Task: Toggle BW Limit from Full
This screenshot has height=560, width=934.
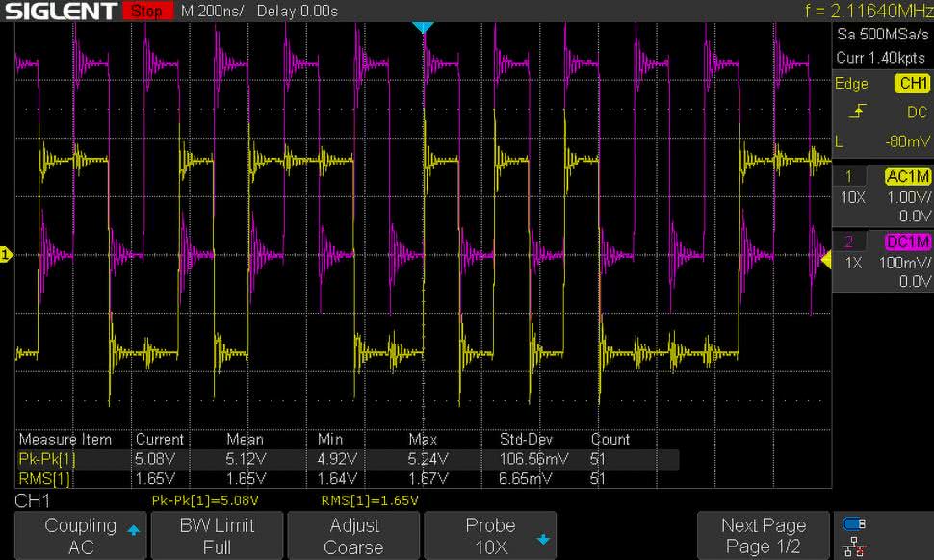Action: click(x=217, y=536)
